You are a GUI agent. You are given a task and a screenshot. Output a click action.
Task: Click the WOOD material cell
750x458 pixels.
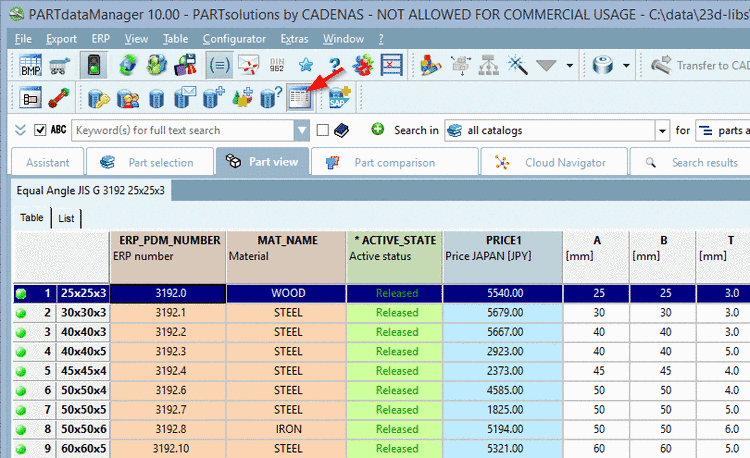pos(287,293)
